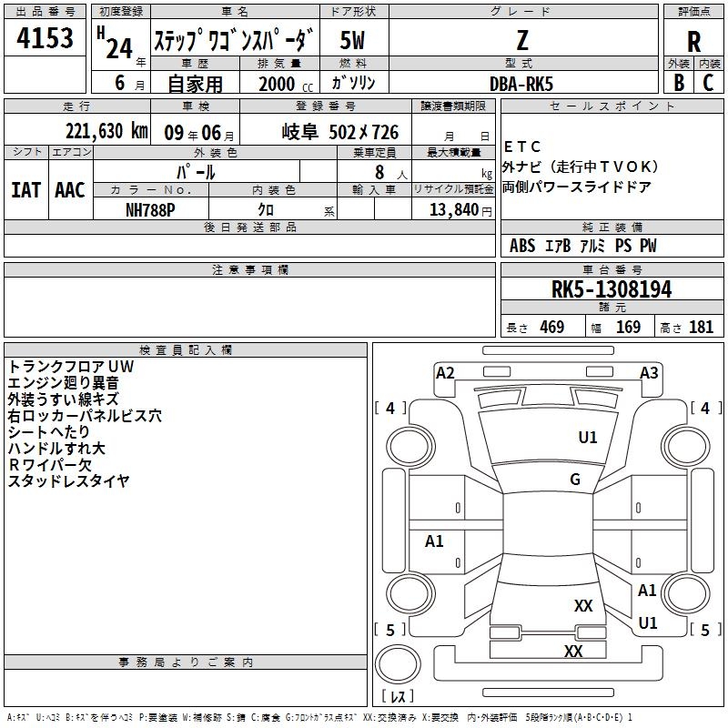Select the door shape value 5W
Image resolution: width=728 pixels, height=728 pixels.
tap(352, 40)
